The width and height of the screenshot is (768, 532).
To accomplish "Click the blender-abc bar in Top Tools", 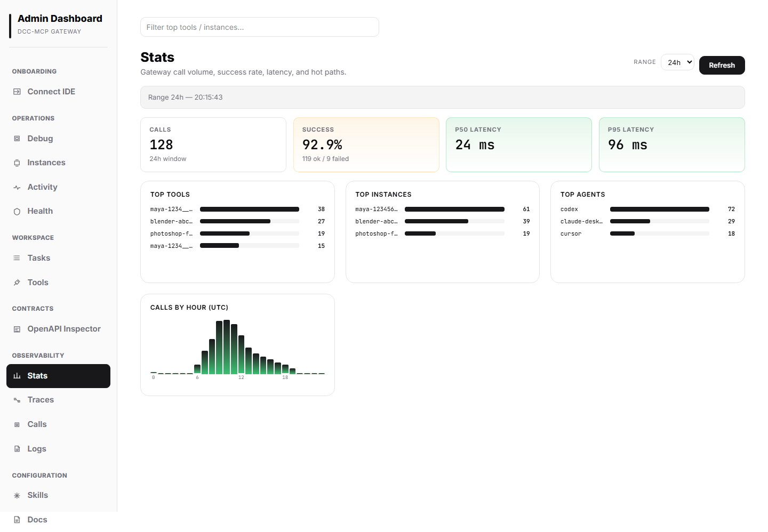I will click(250, 221).
